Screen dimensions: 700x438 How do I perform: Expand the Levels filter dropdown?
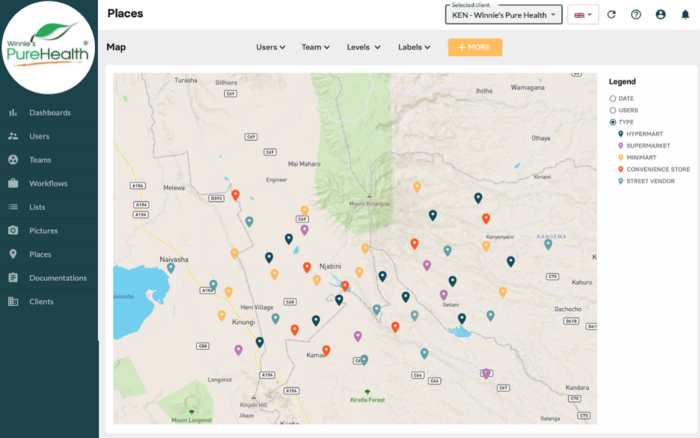363,47
